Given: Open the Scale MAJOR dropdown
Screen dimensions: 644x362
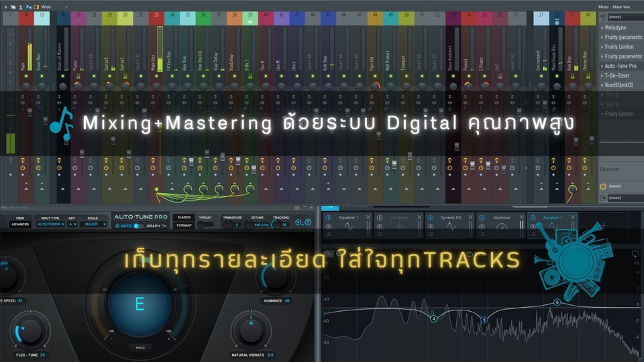Looking at the screenshot, I should pyautogui.click(x=93, y=225).
